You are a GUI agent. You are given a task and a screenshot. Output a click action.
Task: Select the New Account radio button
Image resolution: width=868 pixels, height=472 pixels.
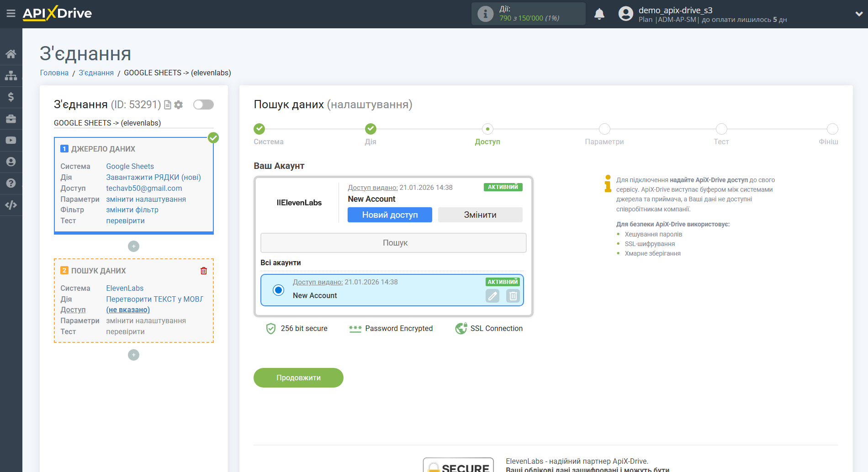278,290
